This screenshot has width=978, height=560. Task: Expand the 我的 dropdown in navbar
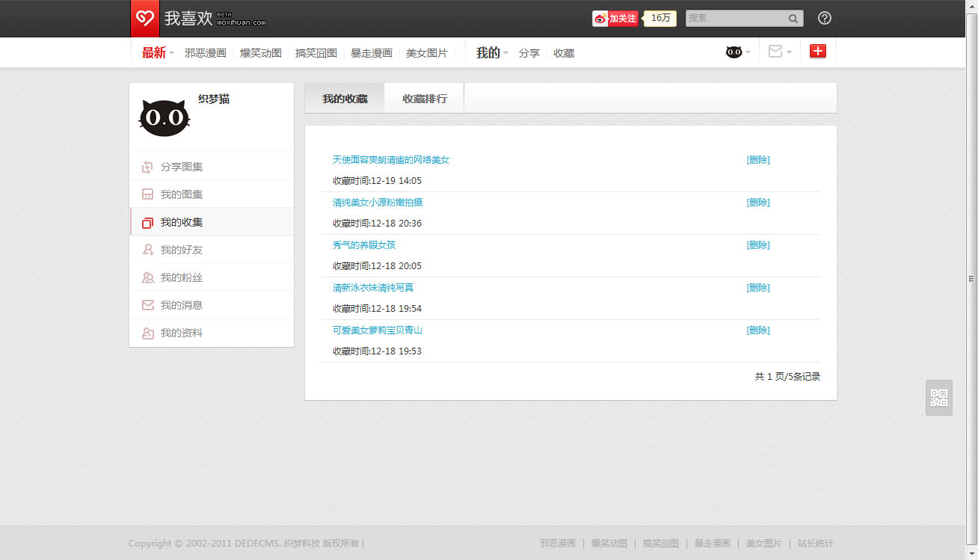pos(491,53)
